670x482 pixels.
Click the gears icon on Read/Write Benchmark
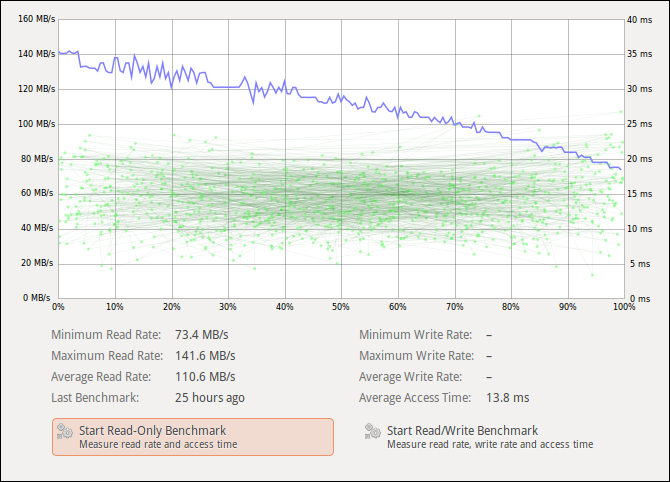click(373, 431)
